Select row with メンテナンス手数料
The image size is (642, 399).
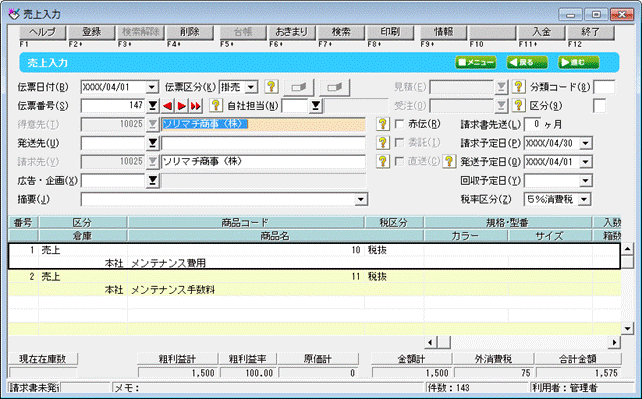314,283
